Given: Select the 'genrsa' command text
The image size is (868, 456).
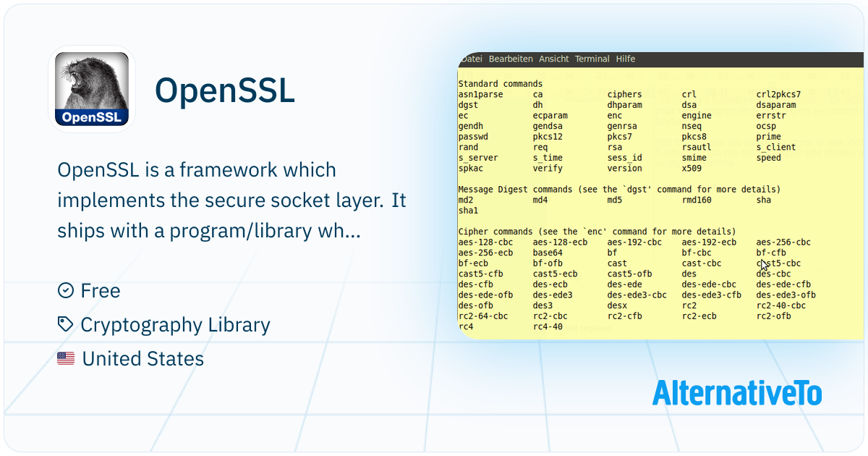Looking at the screenshot, I should (x=622, y=126).
